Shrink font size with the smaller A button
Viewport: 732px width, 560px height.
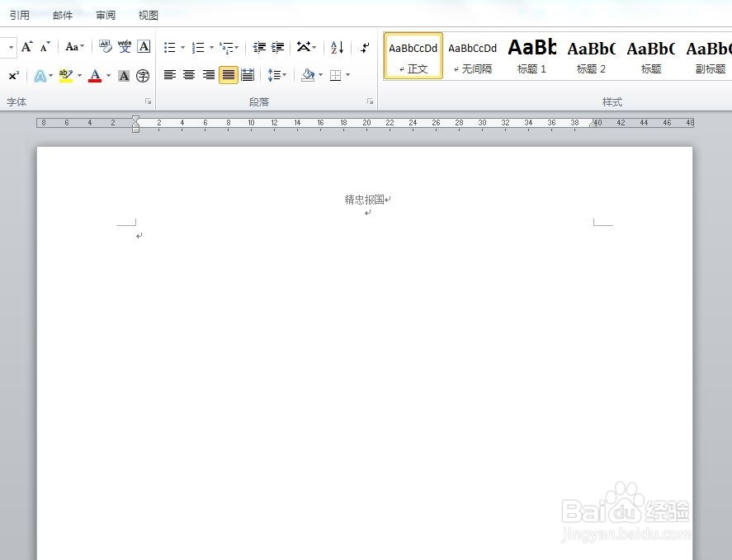45,47
